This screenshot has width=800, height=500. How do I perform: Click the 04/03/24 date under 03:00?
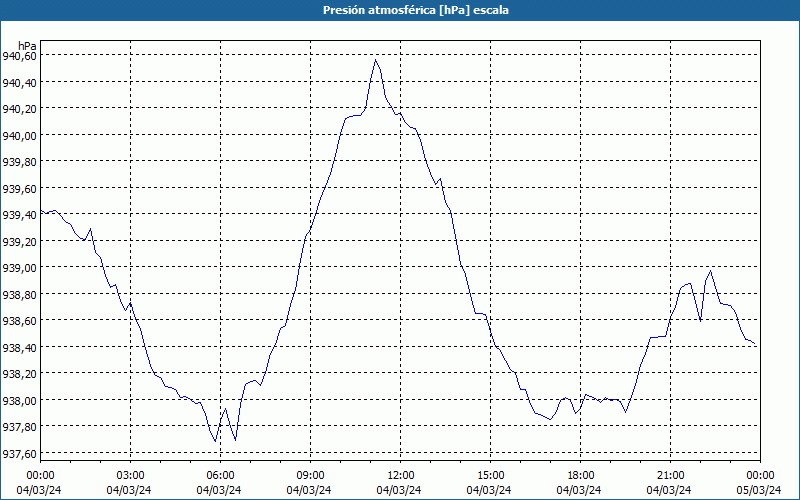pyautogui.click(x=129, y=490)
